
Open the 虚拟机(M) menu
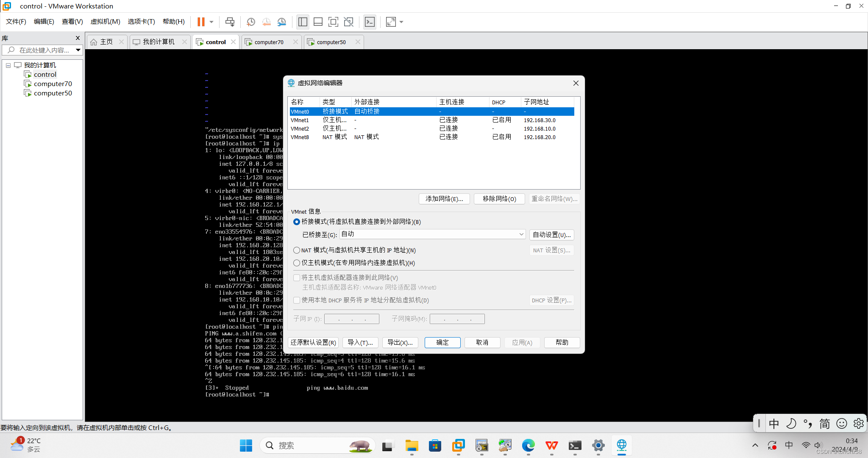pos(106,22)
